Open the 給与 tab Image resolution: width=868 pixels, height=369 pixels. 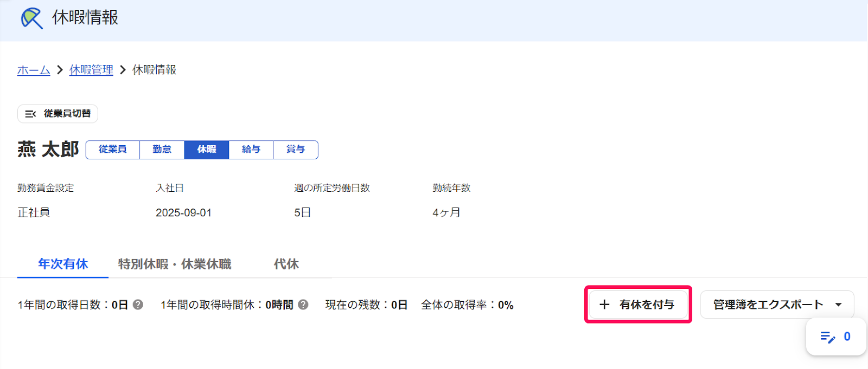251,150
